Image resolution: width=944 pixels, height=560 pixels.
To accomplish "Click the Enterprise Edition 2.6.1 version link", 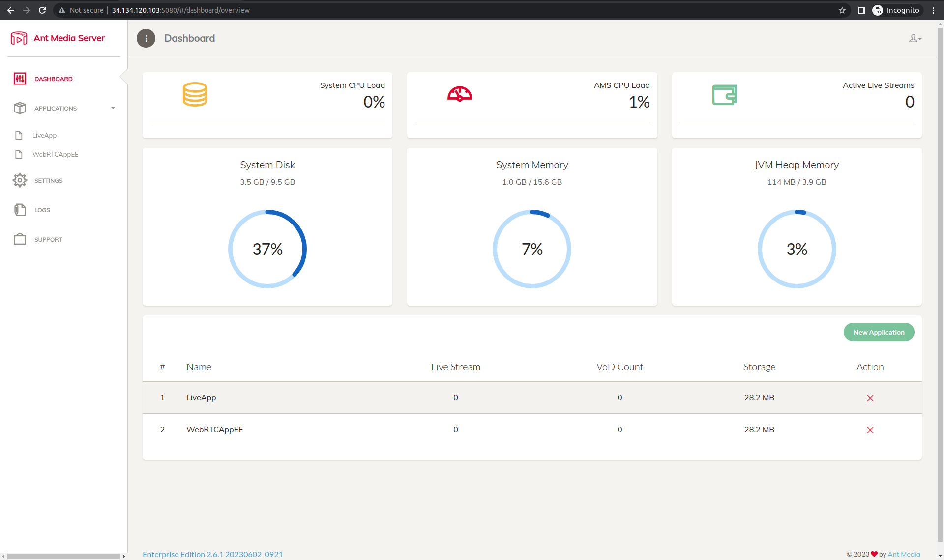I will [x=212, y=554].
